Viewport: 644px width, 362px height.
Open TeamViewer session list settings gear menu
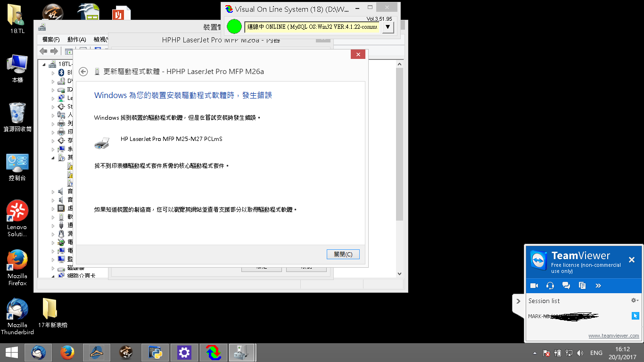coord(634,301)
